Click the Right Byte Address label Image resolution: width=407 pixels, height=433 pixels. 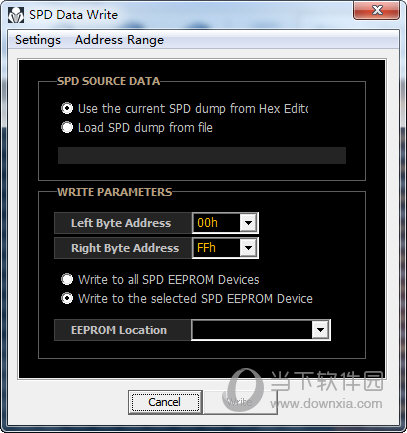[x=125, y=248]
